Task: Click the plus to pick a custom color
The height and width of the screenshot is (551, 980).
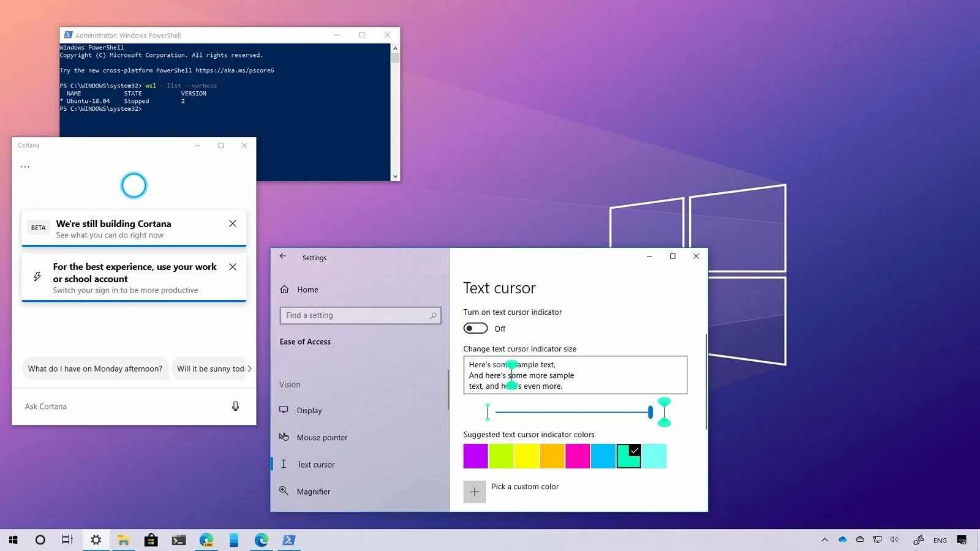Action: click(475, 492)
